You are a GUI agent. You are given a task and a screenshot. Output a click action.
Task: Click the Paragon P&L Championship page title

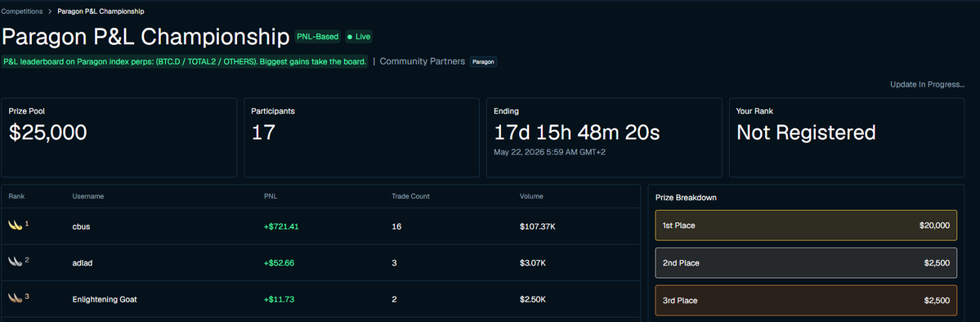[x=146, y=37]
